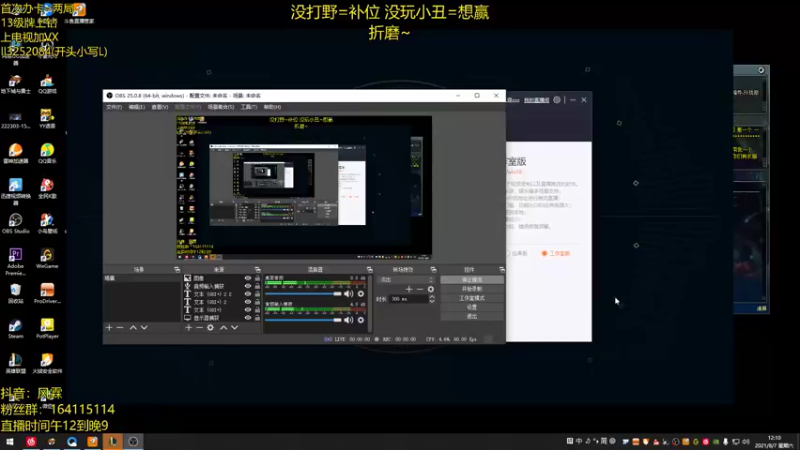Open Windows Start menu

(10, 442)
